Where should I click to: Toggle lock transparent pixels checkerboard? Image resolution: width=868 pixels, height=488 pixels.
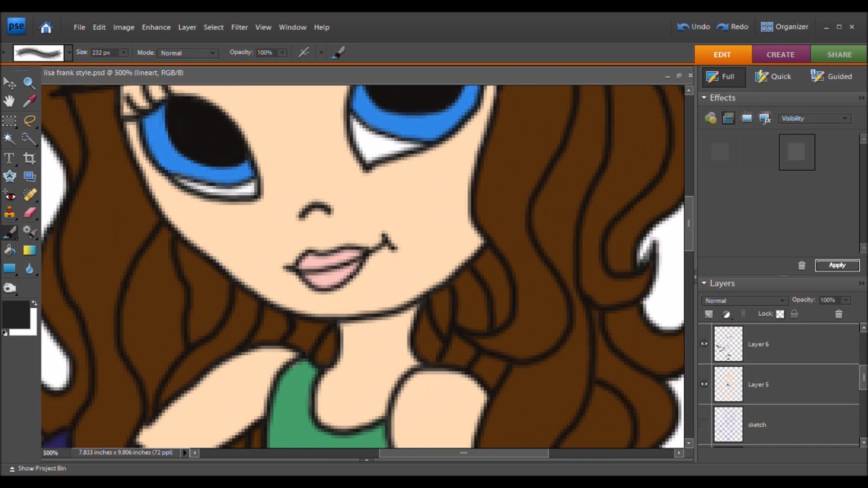tap(780, 314)
